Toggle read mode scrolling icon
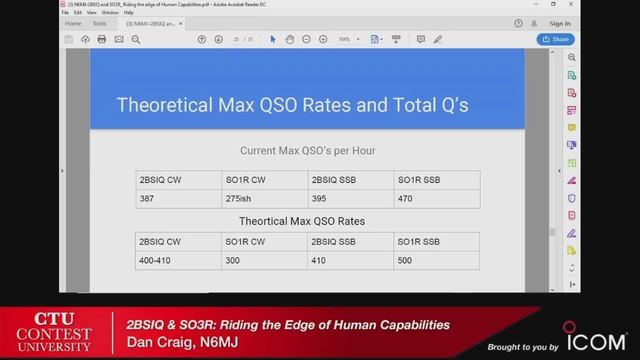640x360 pixels. coord(396,39)
